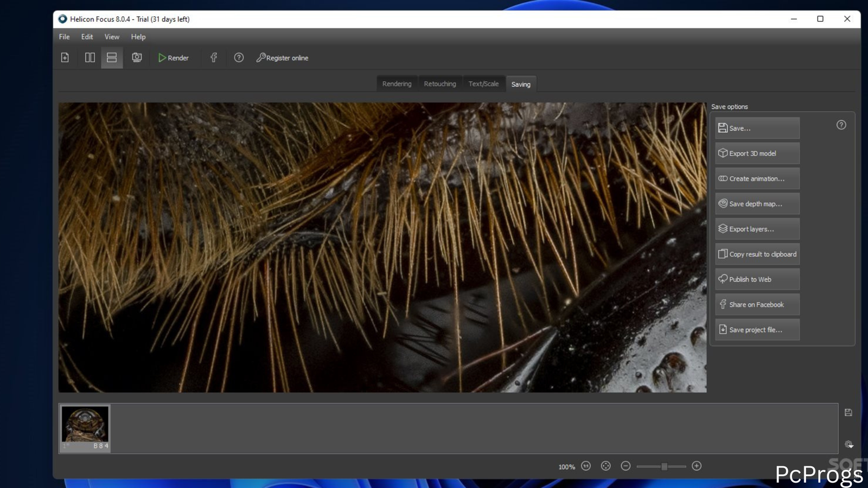Open the Help menu
The width and height of the screenshot is (868, 488).
[138, 37]
